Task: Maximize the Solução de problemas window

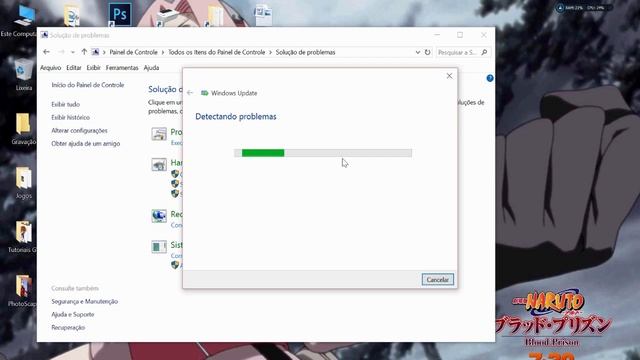Action: 460,35
